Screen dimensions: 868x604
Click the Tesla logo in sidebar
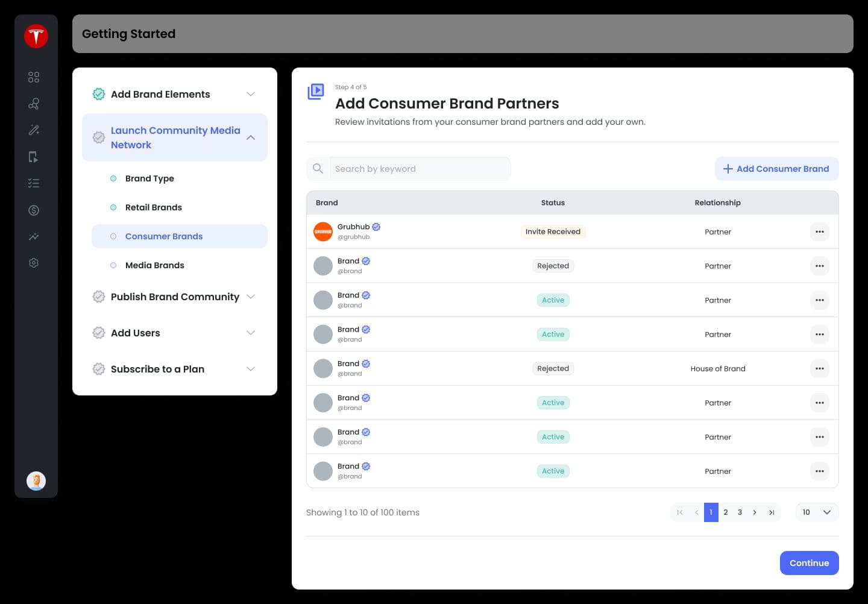point(36,36)
